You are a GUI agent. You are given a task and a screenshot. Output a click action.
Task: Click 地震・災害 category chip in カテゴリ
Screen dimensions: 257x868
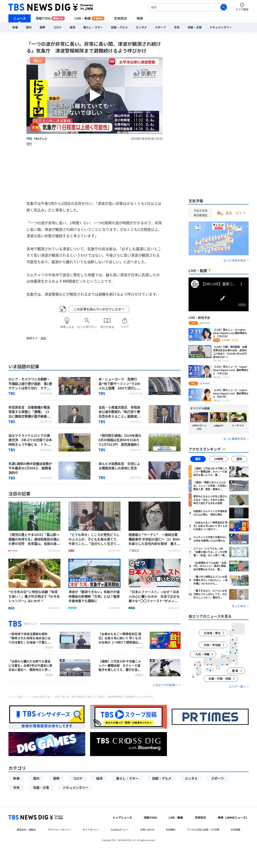tap(41, 787)
